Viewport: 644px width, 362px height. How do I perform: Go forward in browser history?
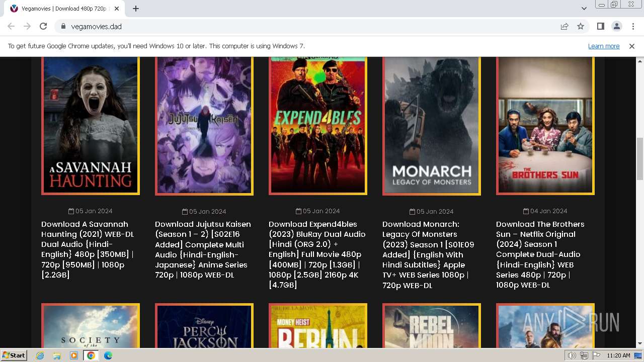pos(27,27)
